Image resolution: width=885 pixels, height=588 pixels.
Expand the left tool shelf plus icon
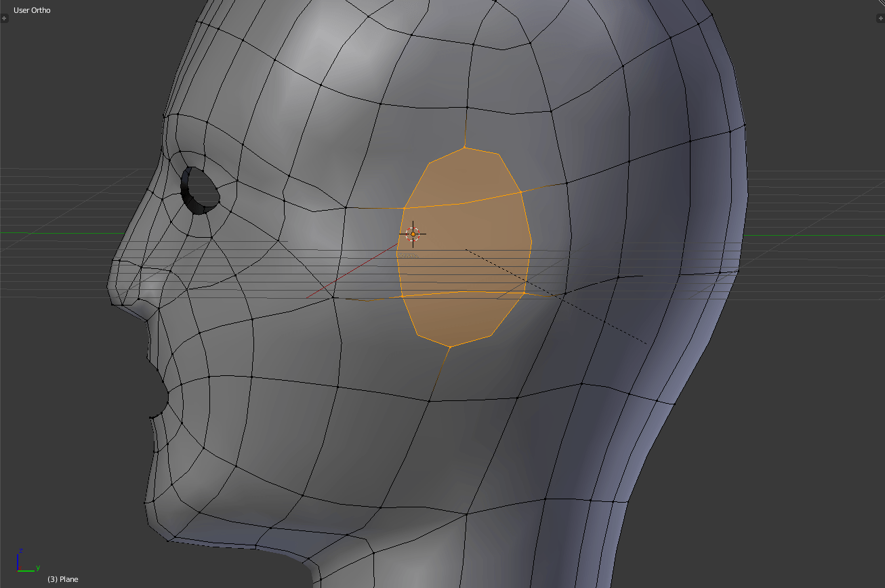point(4,18)
